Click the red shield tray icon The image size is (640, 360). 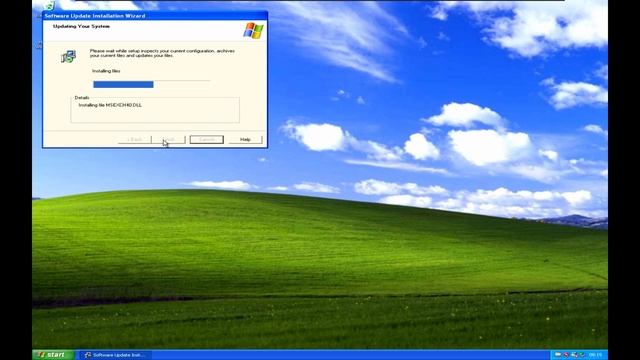566,355
